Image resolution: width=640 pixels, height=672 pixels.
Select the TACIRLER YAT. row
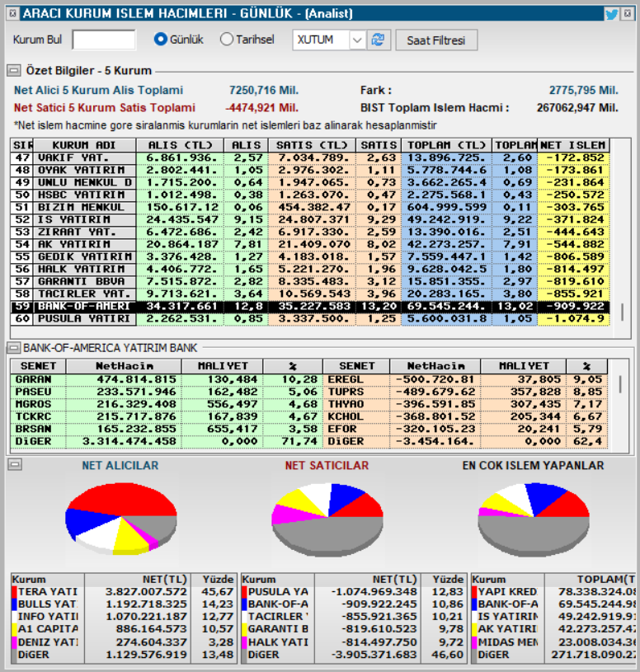309,294
